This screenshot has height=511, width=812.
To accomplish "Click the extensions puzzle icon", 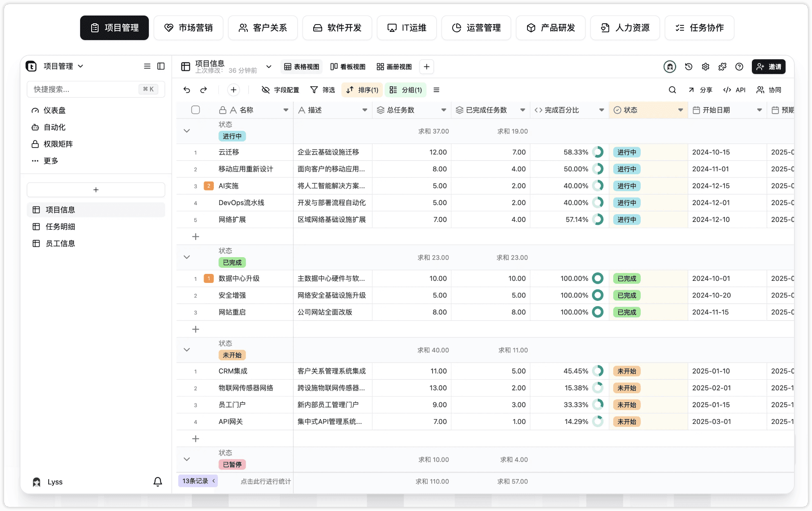I will tap(722, 67).
